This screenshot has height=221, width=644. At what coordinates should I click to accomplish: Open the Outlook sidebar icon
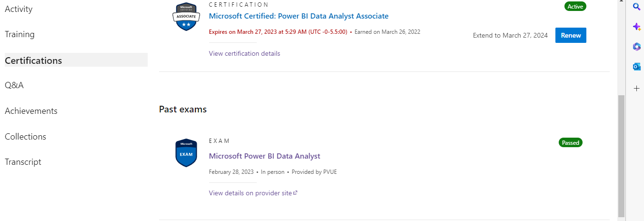[x=636, y=67]
